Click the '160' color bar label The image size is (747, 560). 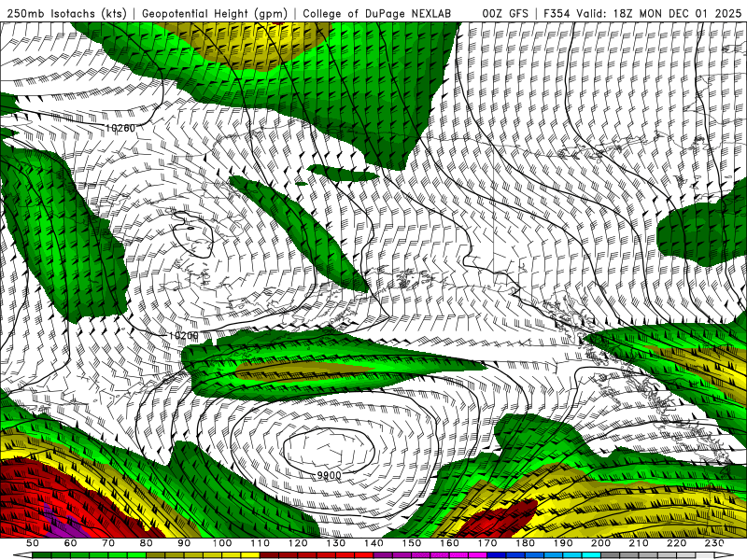pyautogui.click(x=450, y=543)
